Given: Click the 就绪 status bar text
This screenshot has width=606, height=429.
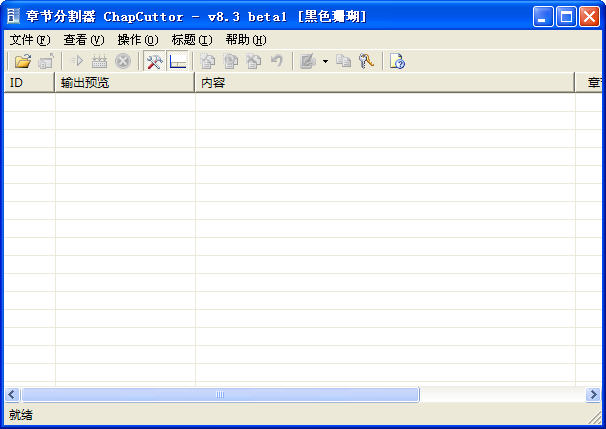Looking at the screenshot, I should (x=21, y=415).
